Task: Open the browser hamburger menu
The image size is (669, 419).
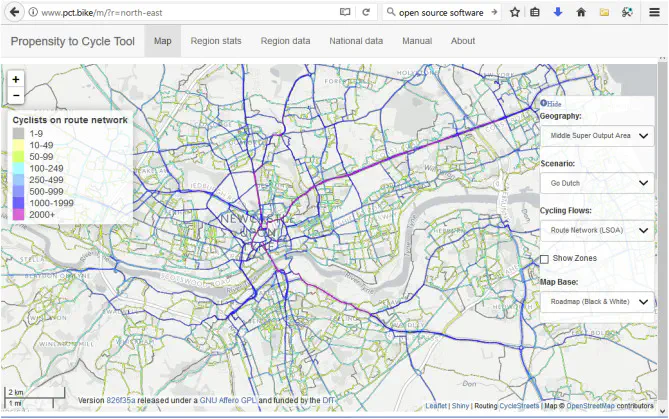Action: coord(655,13)
